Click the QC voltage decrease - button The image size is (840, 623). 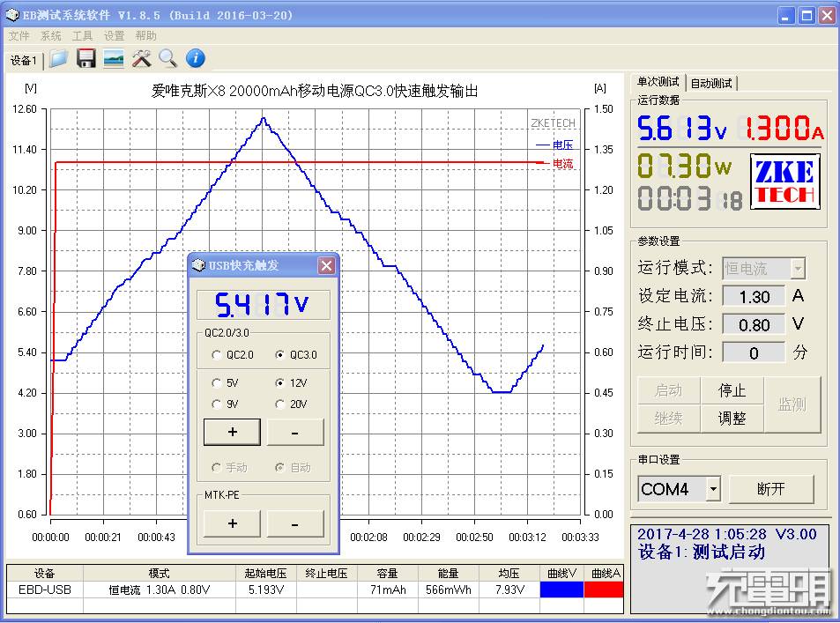pyautogui.click(x=295, y=432)
